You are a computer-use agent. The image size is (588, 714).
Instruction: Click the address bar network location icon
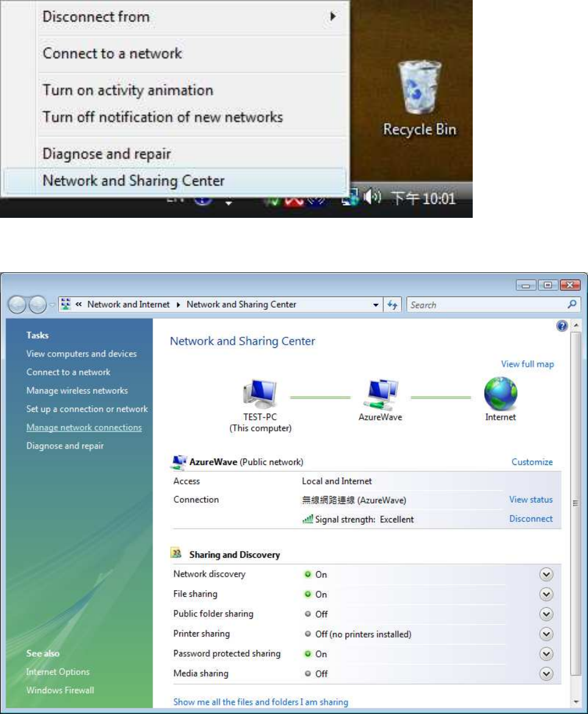(65, 304)
